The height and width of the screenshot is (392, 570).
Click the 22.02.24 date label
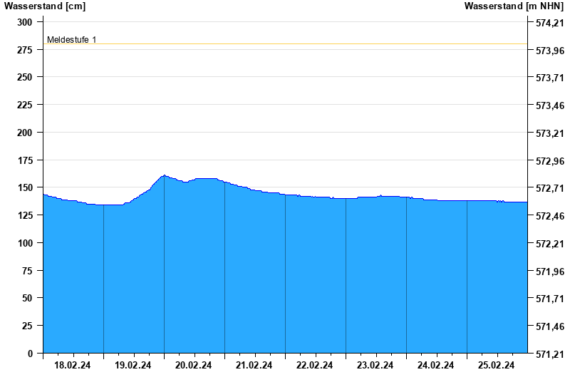315,366
